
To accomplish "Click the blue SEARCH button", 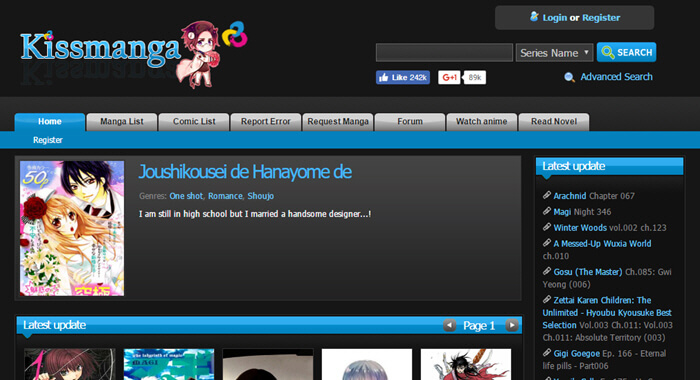I will tap(626, 52).
